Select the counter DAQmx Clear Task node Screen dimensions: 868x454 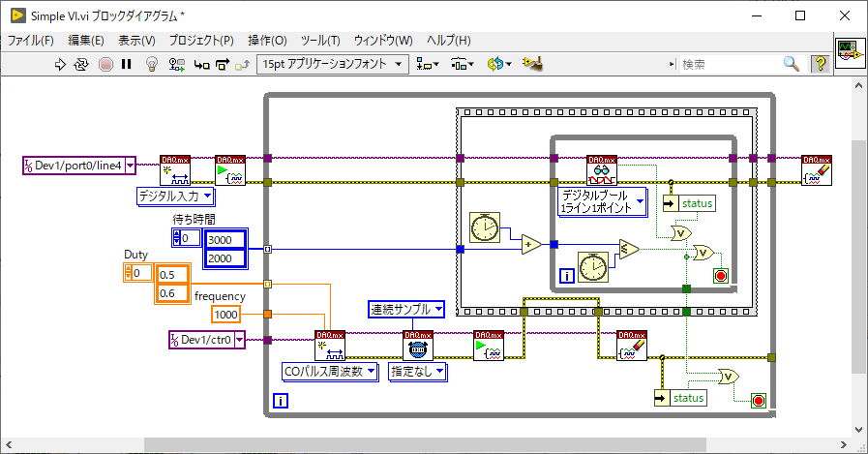(632, 346)
